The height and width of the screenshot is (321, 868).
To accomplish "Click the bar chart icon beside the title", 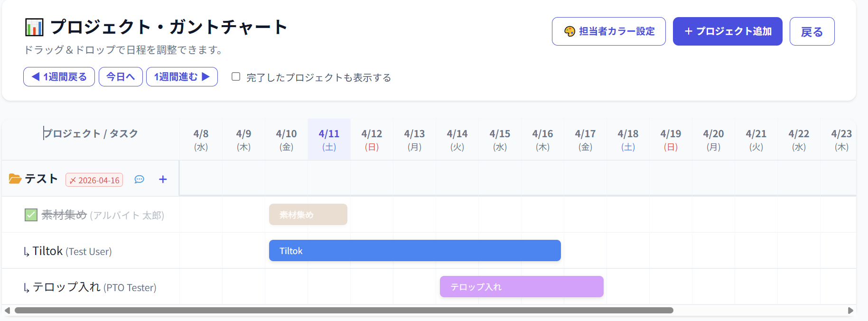I will pos(34,27).
